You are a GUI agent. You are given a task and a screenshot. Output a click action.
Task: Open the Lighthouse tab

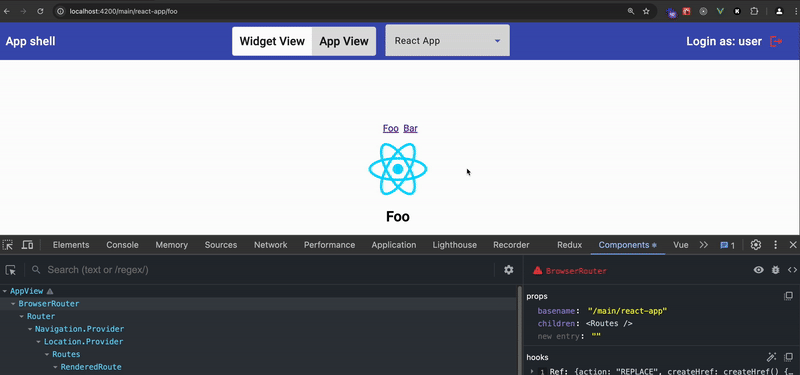pos(455,245)
